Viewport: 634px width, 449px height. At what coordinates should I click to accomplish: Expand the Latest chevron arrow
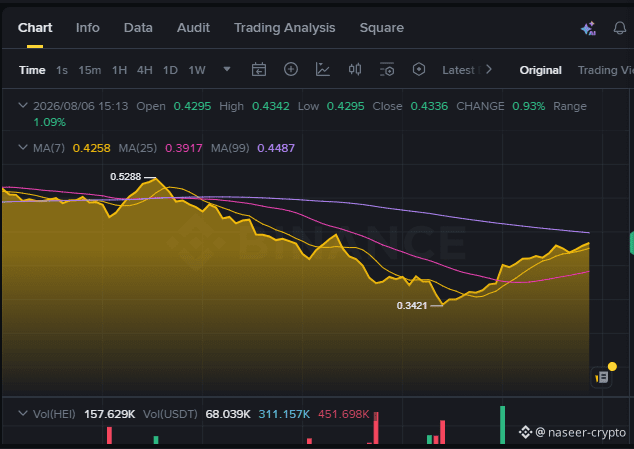coord(489,70)
